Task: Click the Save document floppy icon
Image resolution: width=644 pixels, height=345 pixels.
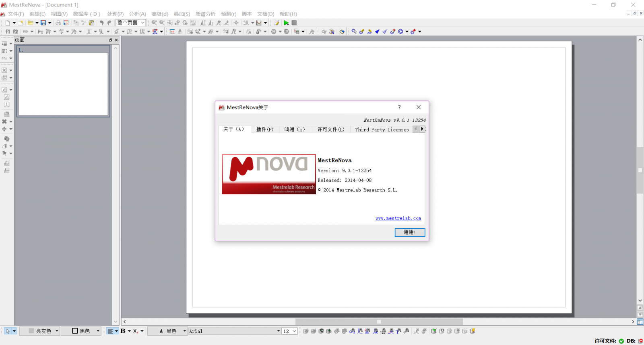Action: [x=43, y=23]
